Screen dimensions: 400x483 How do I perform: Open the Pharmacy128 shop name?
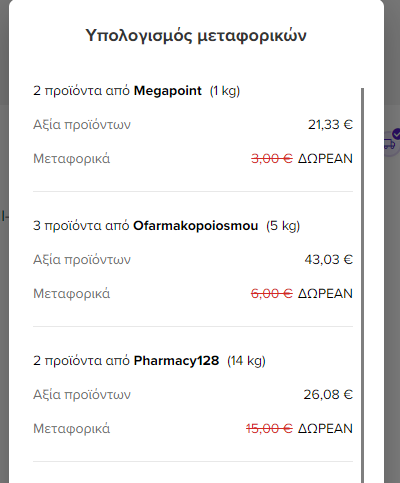tap(176, 361)
